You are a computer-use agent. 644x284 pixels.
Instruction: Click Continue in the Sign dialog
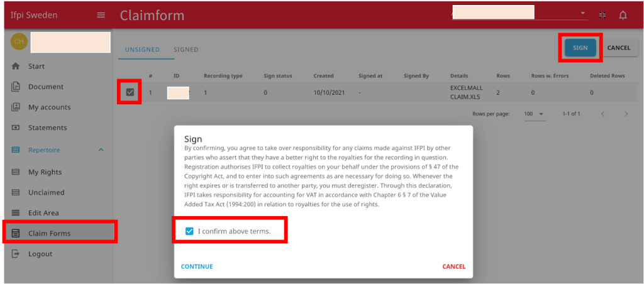(x=197, y=267)
